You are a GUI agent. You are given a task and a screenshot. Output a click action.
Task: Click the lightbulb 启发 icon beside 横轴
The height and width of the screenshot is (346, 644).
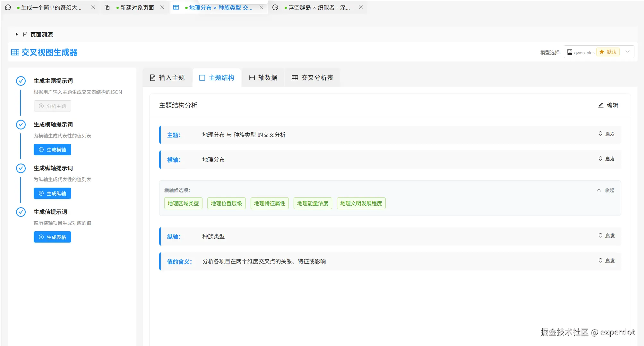pos(600,158)
